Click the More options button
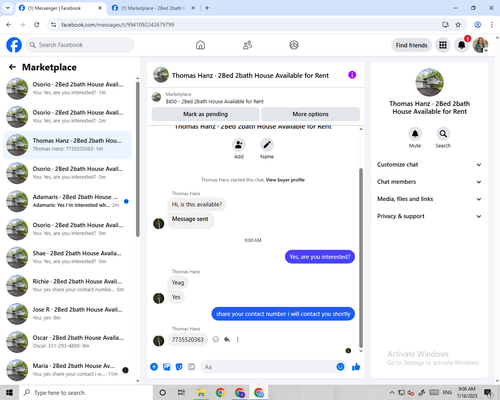500x400 pixels. coord(310,114)
